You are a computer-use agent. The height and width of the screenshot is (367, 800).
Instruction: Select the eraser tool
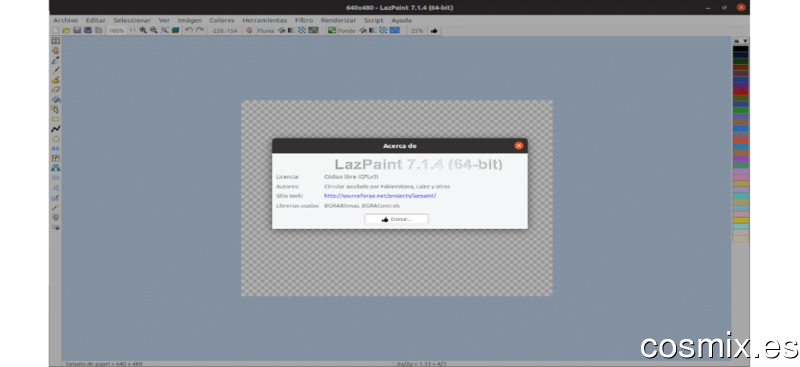56,89
